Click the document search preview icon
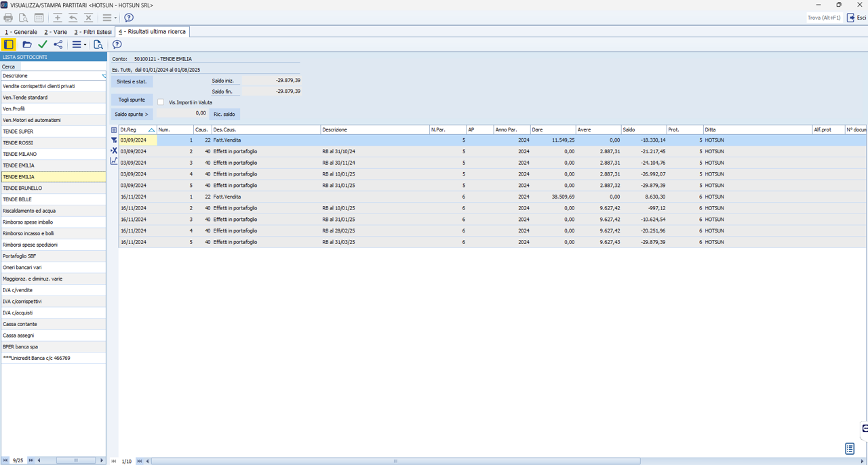The width and height of the screenshot is (868, 465). coord(98,45)
